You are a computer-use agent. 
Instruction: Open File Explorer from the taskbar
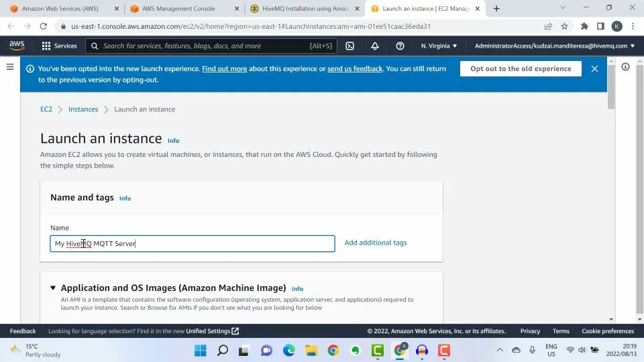tap(311, 351)
